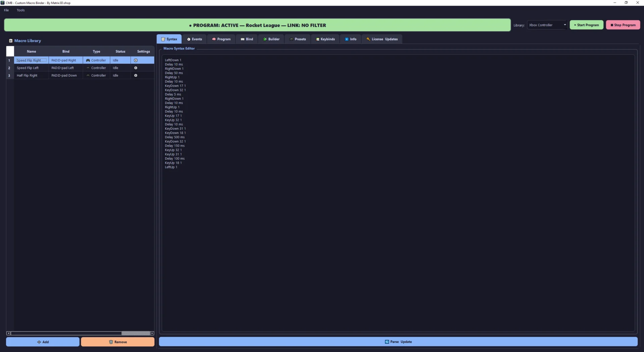
Task: Open the Events tab
Action: [195, 39]
